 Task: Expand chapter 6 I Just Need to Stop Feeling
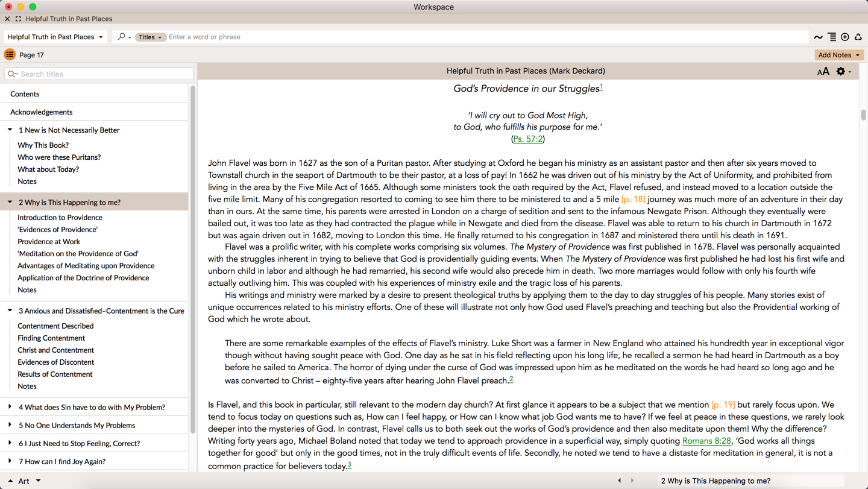point(10,443)
